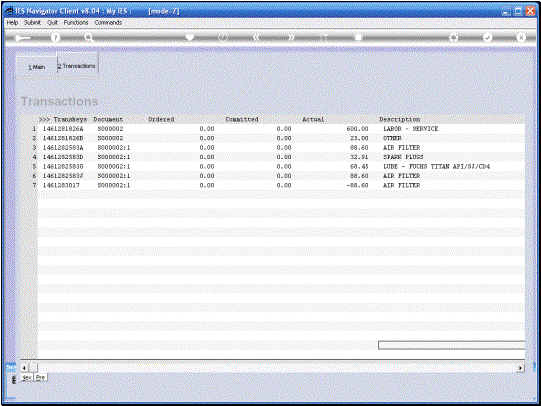
Task: Go back with the double left arrow icon
Action: point(256,37)
